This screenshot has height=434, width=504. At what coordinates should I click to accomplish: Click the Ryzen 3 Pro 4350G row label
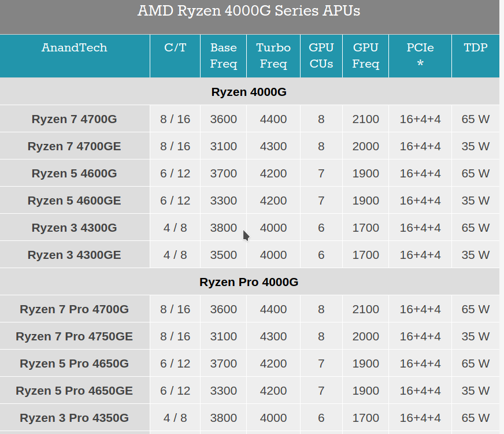[74, 418]
